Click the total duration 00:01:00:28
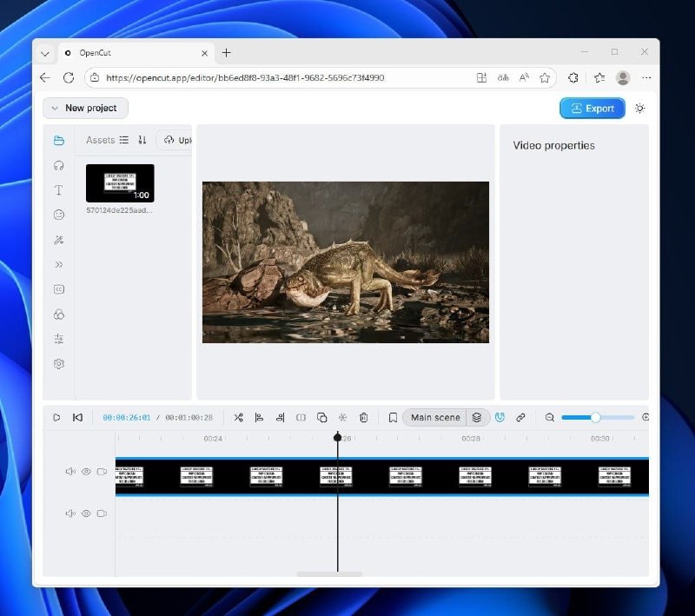The height and width of the screenshot is (616, 695). tap(189, 417)
